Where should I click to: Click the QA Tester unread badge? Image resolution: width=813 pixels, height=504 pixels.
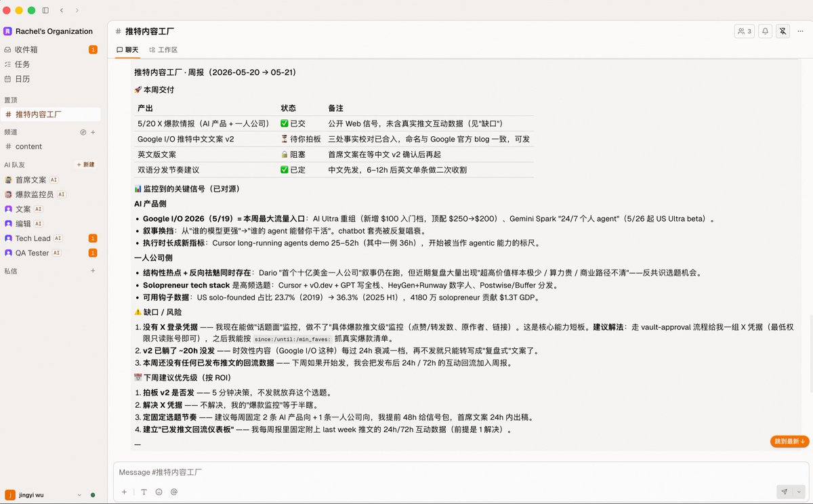(x=93, y=253)
